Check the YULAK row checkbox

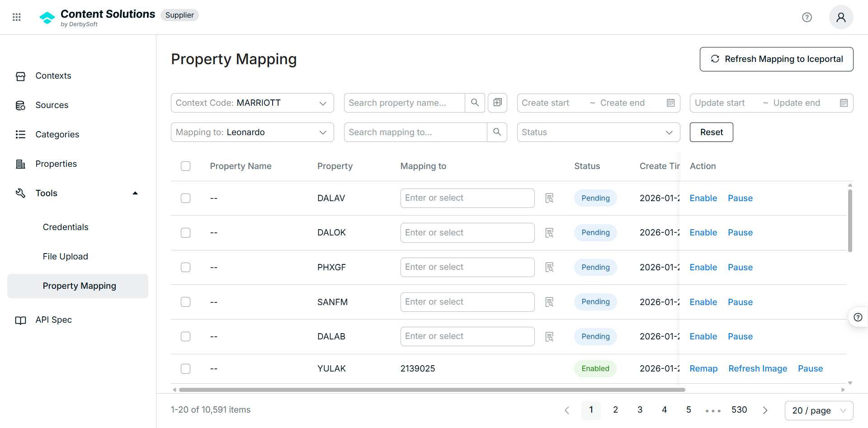click(x=185, y=369)
